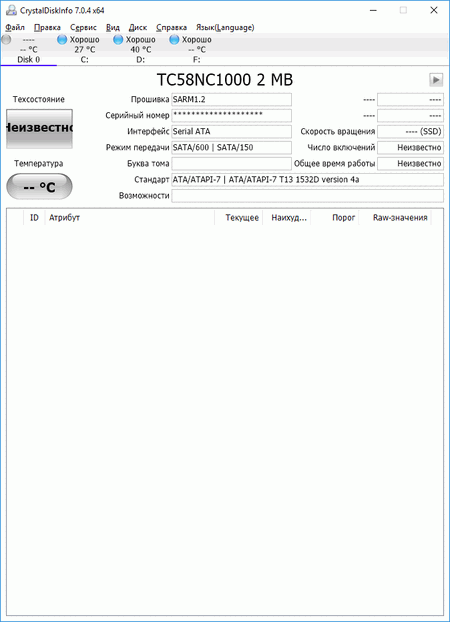The width and height of the screenshot is (450, 622).
Task: Click the Порог column header
Action: coord(335,217)
